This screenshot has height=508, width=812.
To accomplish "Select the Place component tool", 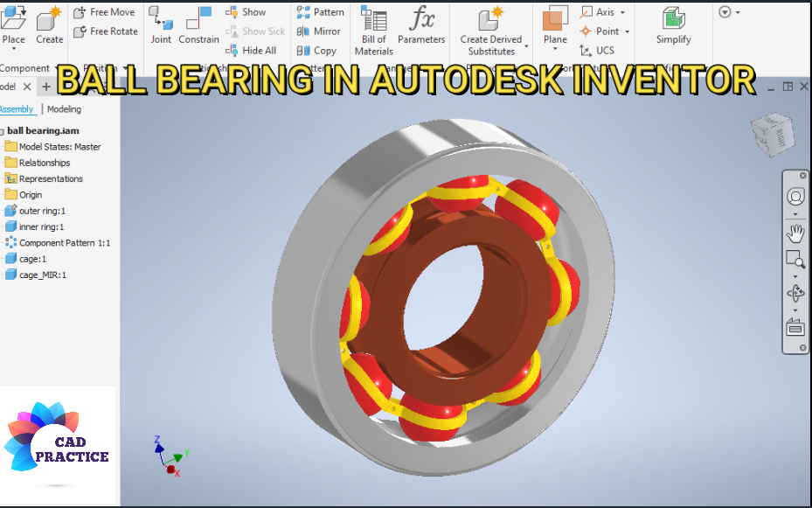I will (13, 24).
